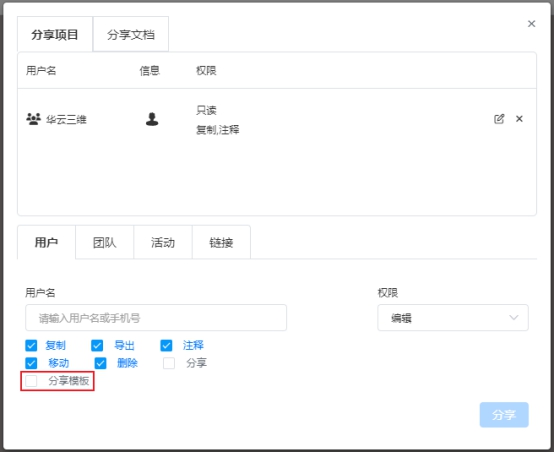Open the 活动 tab
Viewport: 554px width, 452px height.
pyautogui.click(x=163, y=242)
